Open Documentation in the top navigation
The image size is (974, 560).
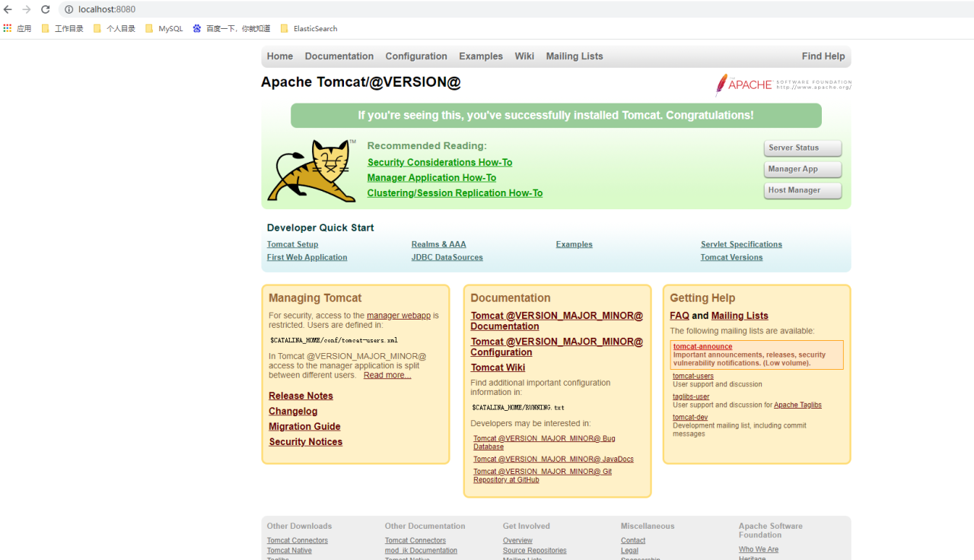click(x=339, y=56)
